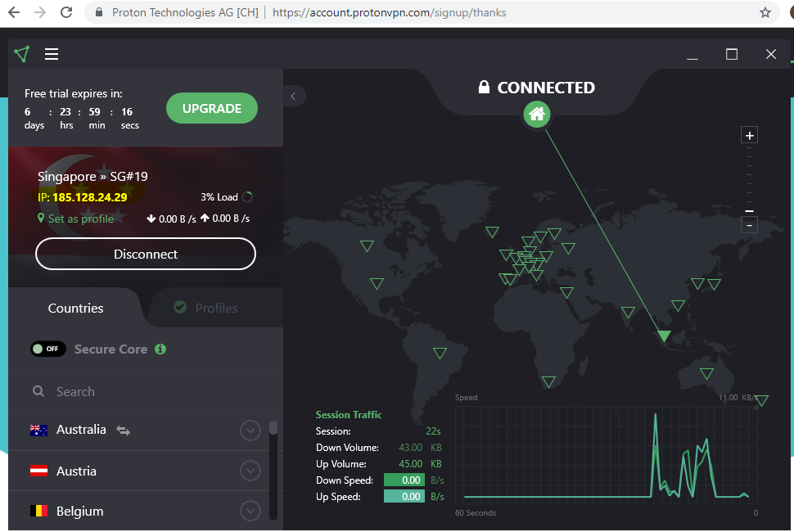
Task: Click the IP address 185.128.24.29
Action: (x=89, y=197)
